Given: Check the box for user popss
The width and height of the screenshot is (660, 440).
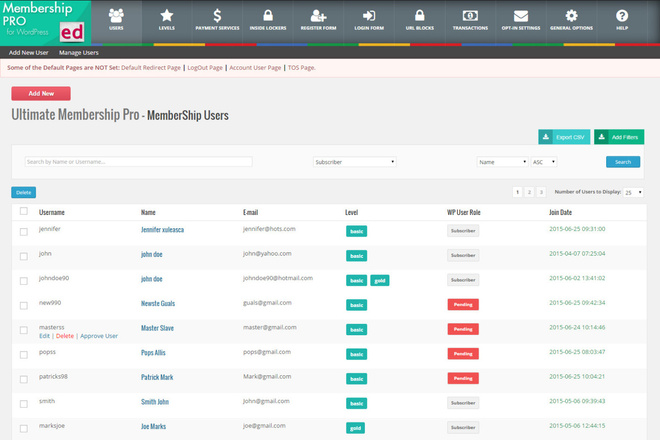Looking at the screenshot, I should pyautogui.click(x=24, y=355).
